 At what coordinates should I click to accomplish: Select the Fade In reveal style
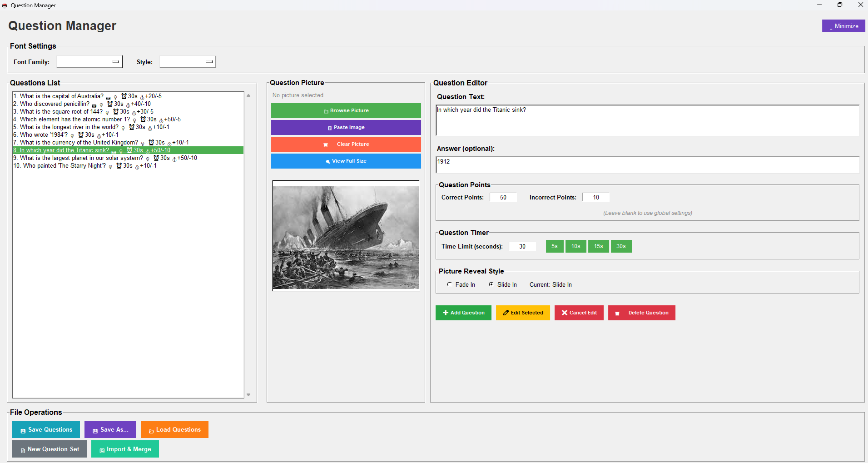[x=450, y=284]
